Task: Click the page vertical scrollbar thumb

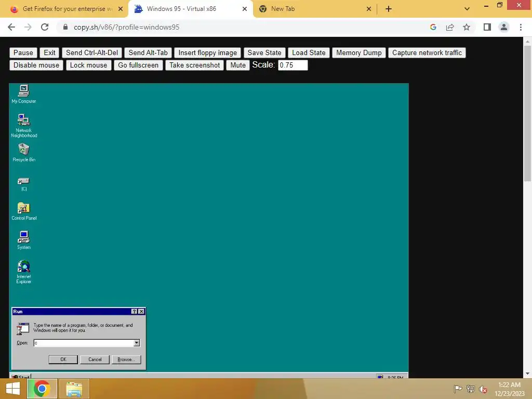Action: (x=527, y=114)
